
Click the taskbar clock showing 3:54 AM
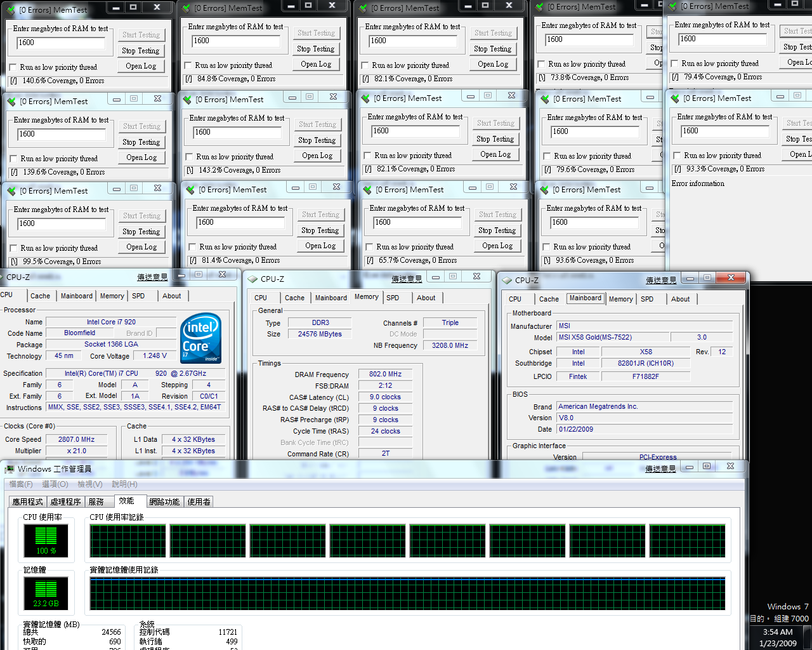(x=778, y=632)
